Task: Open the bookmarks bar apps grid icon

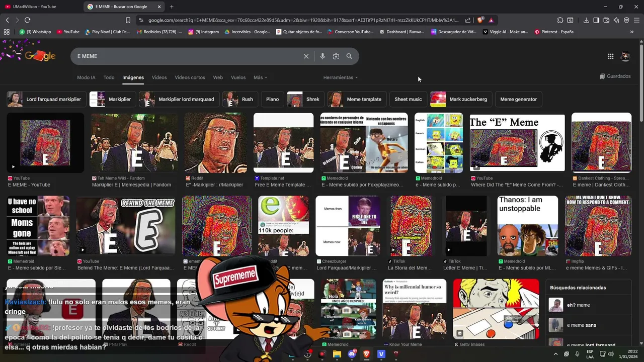Action: click(7, 32)
